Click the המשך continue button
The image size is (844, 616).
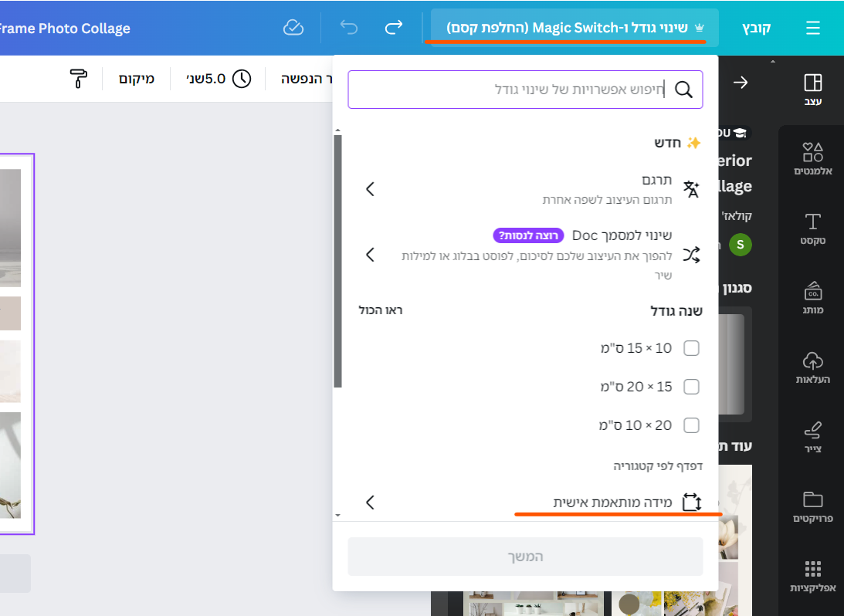coord(525,557)
